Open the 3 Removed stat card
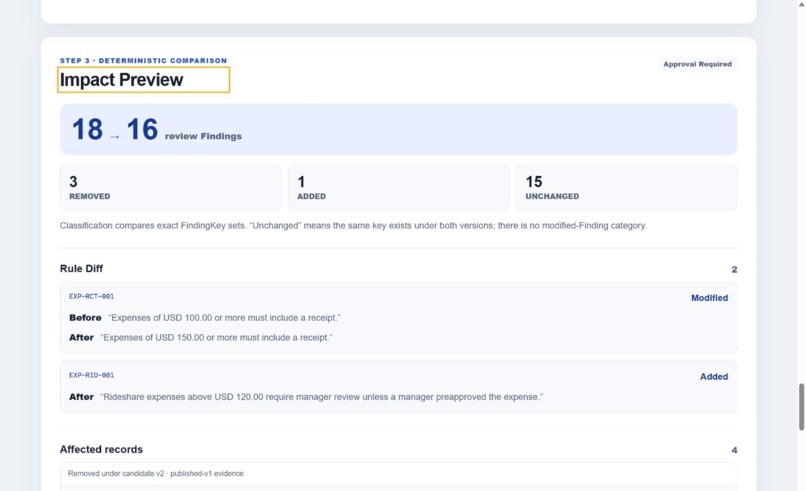 point(171,187)
